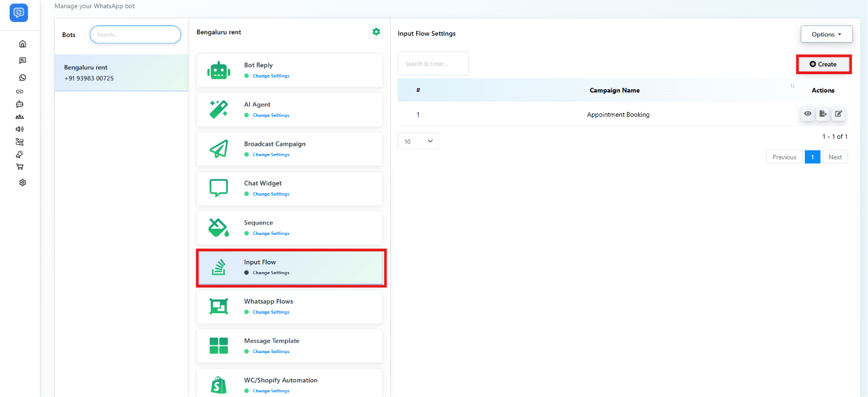Open Chat Widget Change Settings link

pyautogui.click(x=271, y=194)
